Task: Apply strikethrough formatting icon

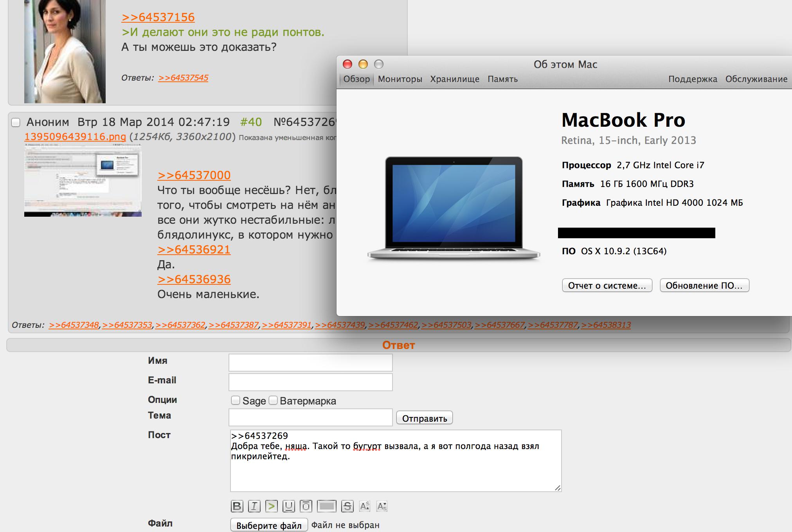Action: [347, 506]
